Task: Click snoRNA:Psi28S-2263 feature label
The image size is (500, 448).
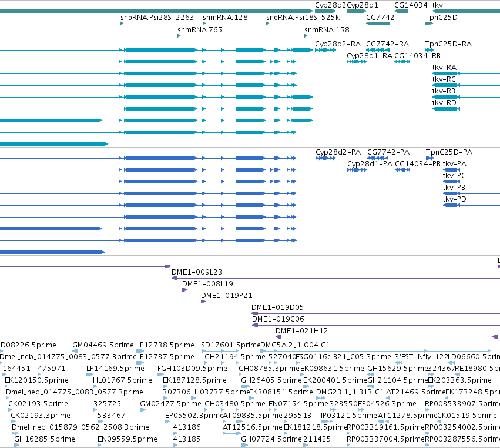Action: (x=157, y=17)
